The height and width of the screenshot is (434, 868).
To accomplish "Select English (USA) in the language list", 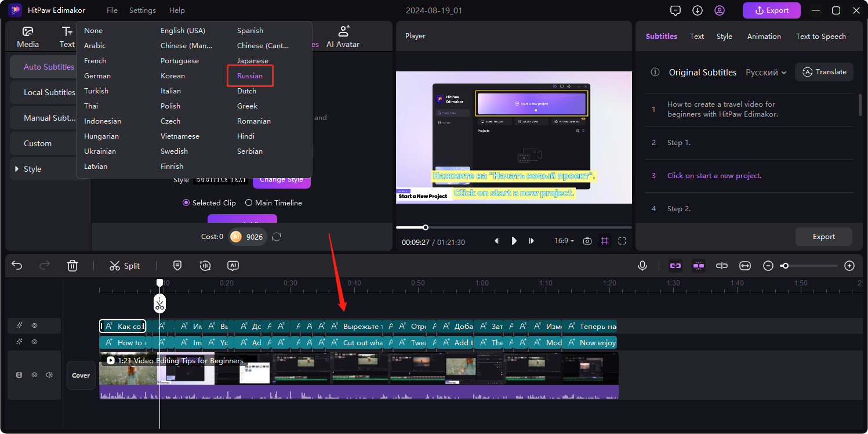I will click(183, 31).
